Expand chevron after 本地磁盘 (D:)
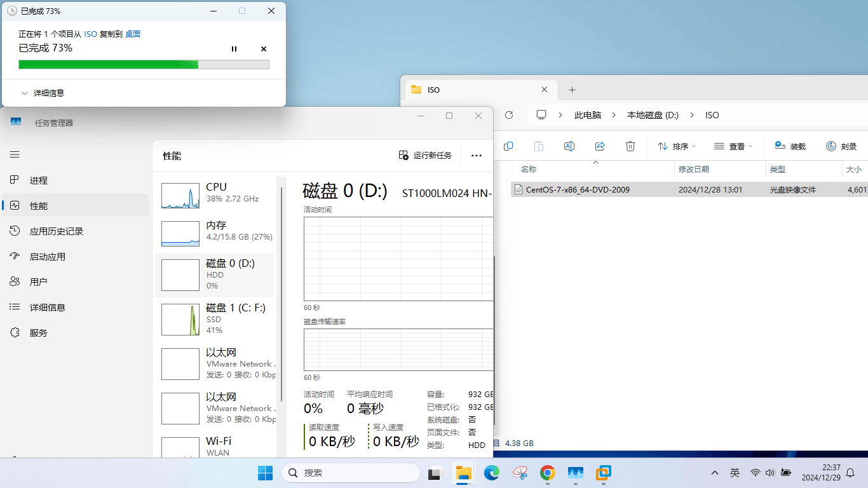868x488 pixels. pyautogui.click(x=693, y=115)
